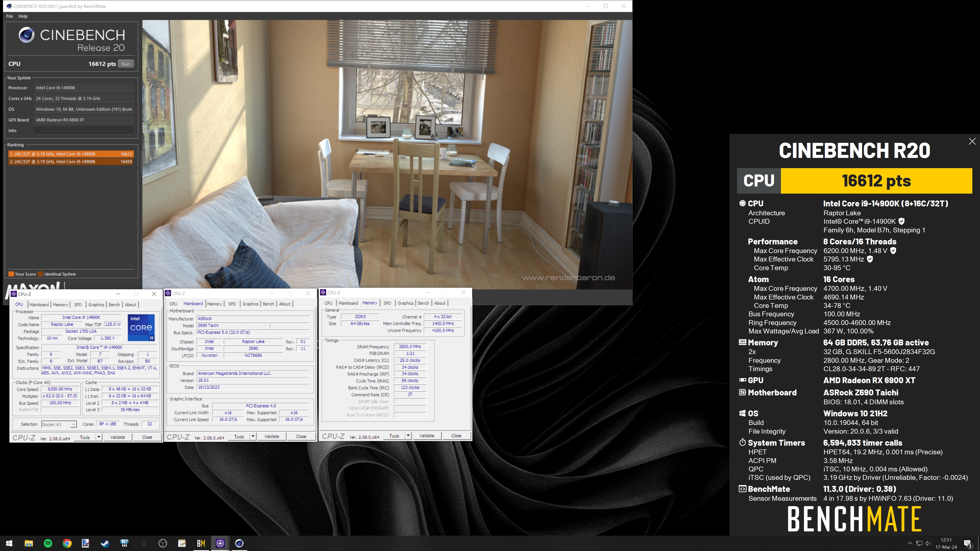
Task: Open CPU tab in middle CPU-Z window
Action: (174, 304)
